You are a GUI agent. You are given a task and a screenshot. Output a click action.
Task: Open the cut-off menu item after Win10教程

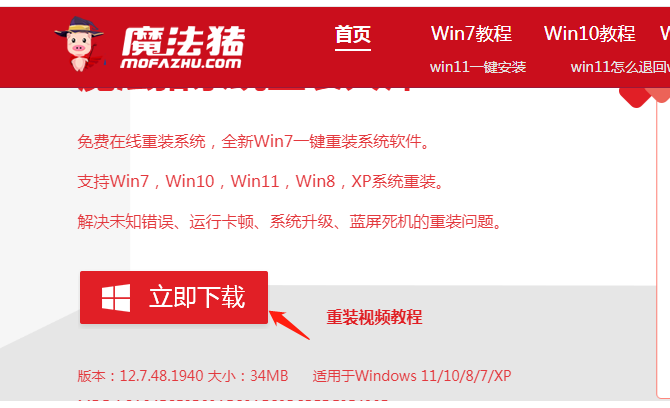click(x=665, y=34)
